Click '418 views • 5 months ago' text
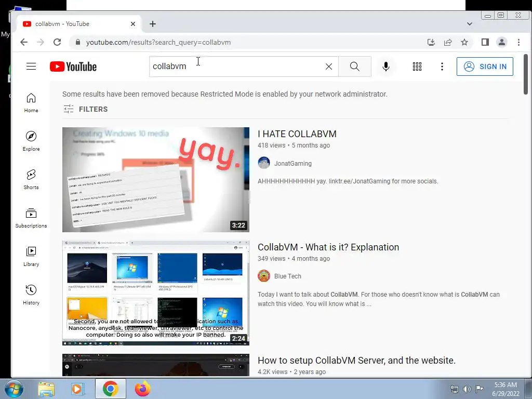Screen dimensions: 532x399 294,145
